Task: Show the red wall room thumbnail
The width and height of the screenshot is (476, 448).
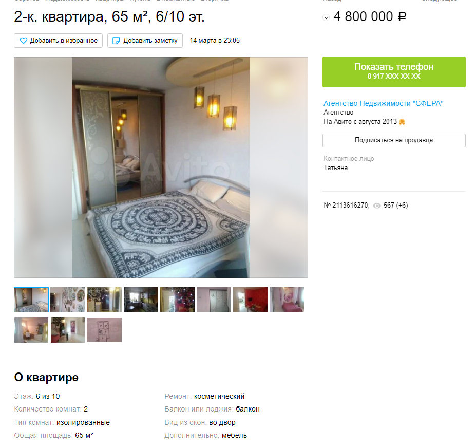Action: click(x=250, y=300)
